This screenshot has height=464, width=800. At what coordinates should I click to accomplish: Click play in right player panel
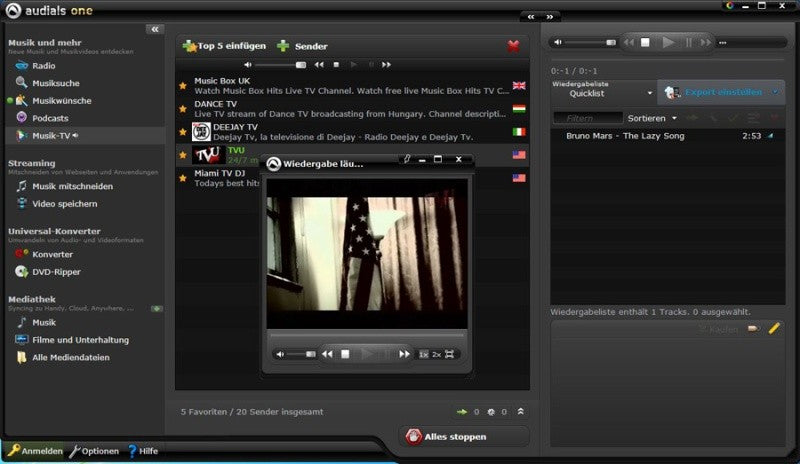(x=668, y=42)
